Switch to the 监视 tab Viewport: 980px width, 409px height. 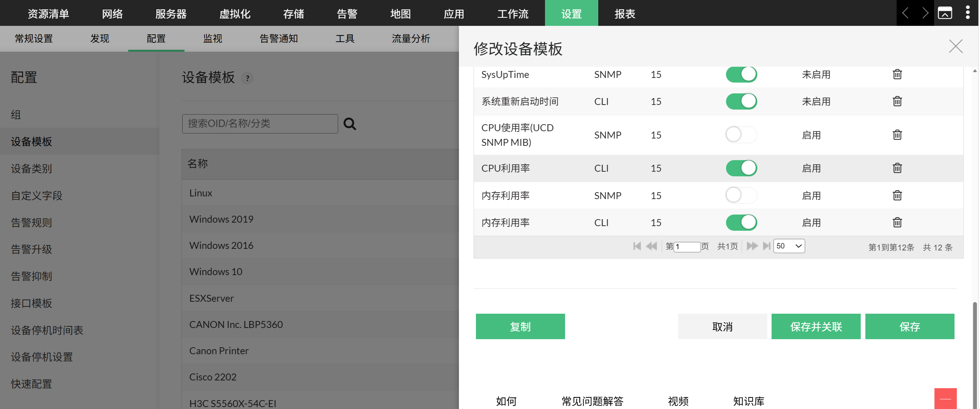coord(213,39)
